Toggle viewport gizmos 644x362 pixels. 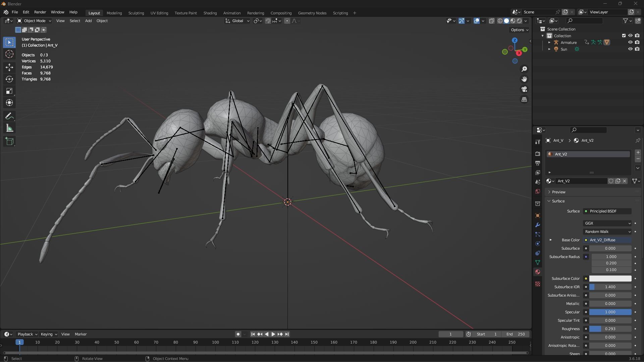pyautogui.click(x=462, y=21)
